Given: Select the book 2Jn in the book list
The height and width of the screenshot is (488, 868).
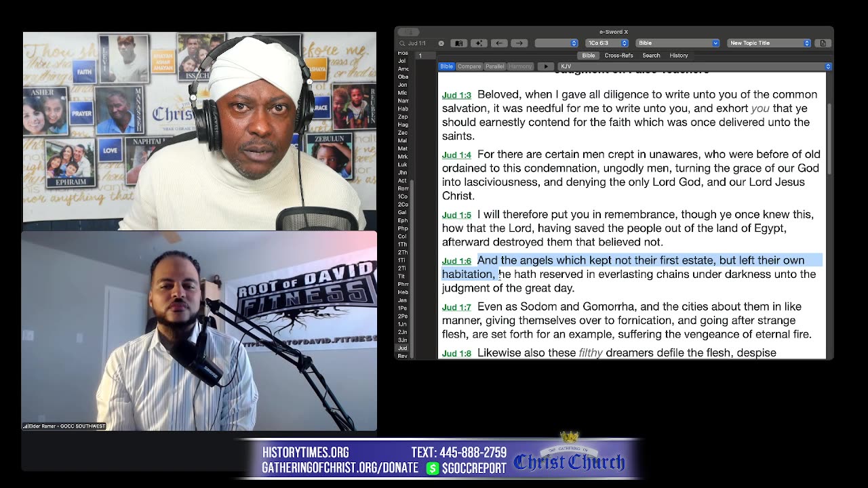Looking at the screenshot, I should [403, 332].
